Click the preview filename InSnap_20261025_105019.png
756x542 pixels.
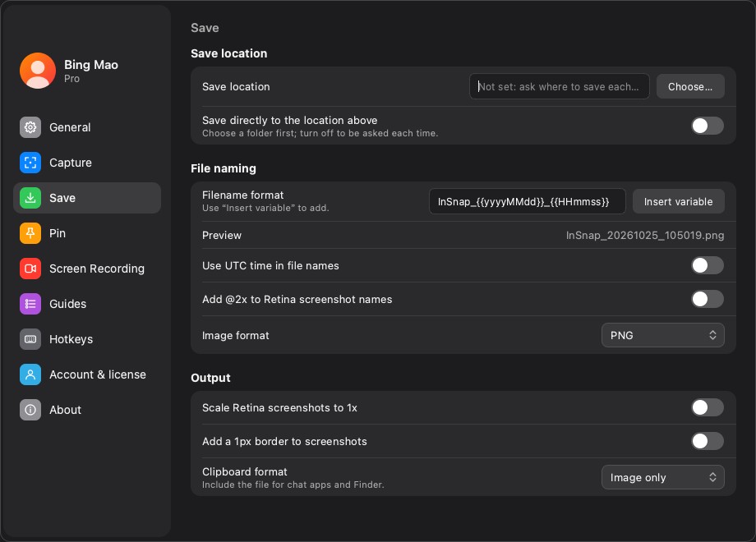pos(645,236)
